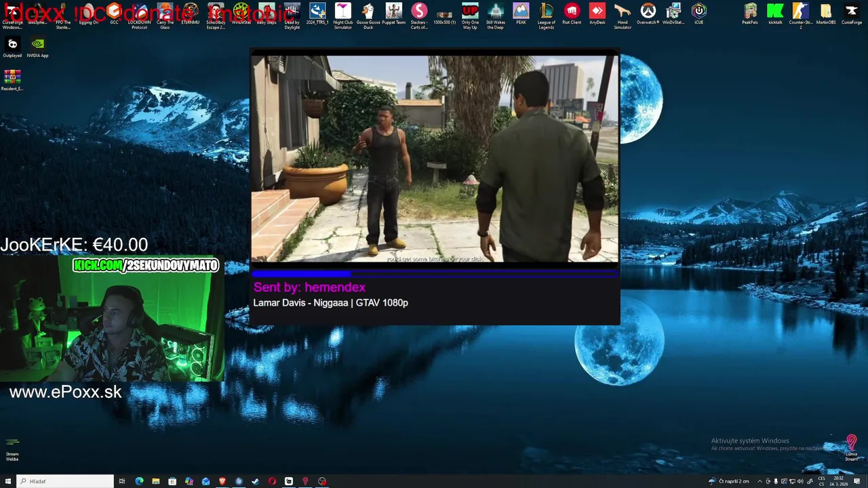Screen dimensions: 868x488
Task: Open the 1500x500 (1) image file
Action: pyautogui.click(x=445, y=16)
